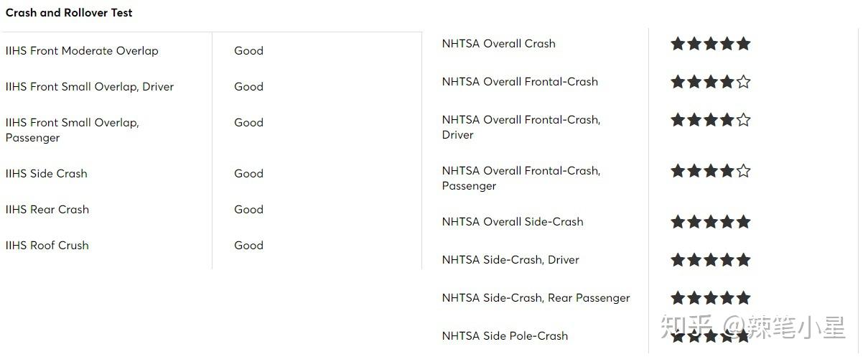
Task: Click the IIHS Rear Crash label
Action: 47,210
